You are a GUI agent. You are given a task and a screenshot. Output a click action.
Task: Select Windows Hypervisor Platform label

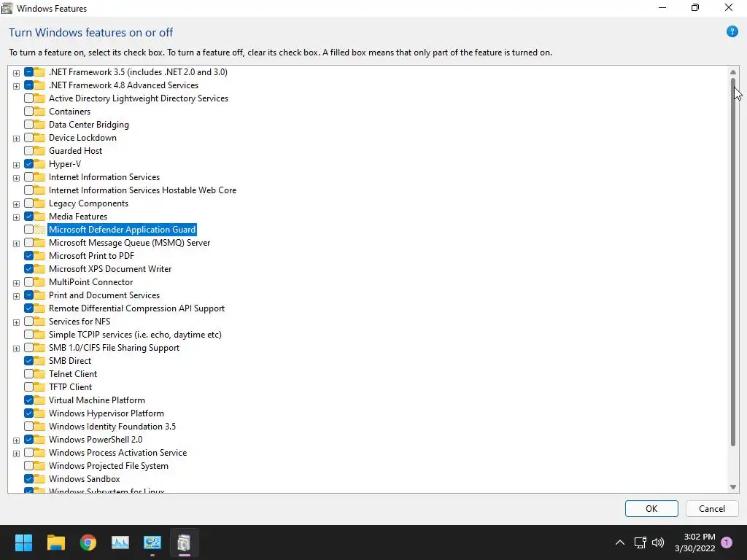pos(107,413)
